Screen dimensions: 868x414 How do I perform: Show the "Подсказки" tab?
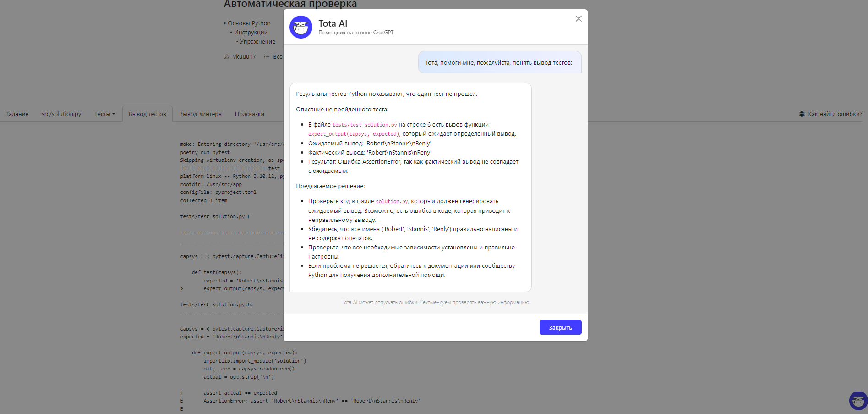[x=249, y=114]
